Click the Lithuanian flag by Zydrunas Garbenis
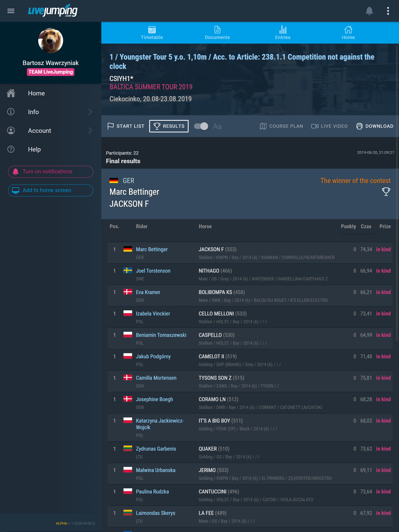 tap(128, 448)
